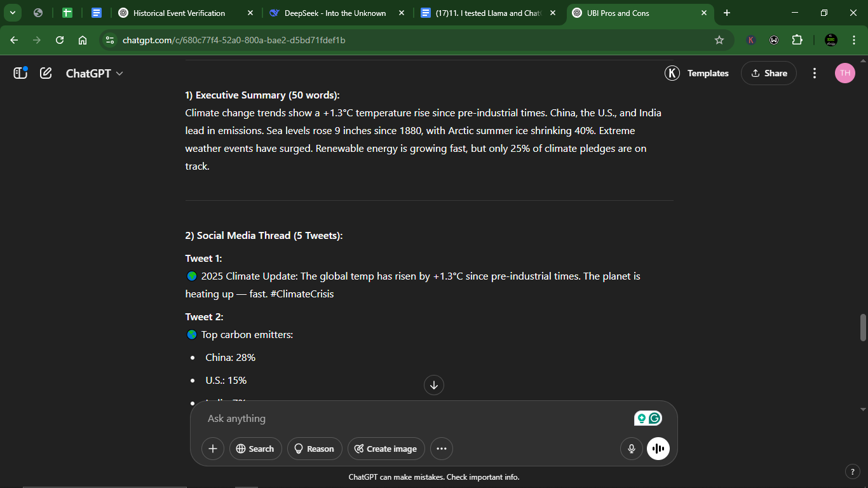This screenshot has height=488, width=868.
Task: Click the scroll-to-bottom arrow button
Action: [x=434, y=384]
